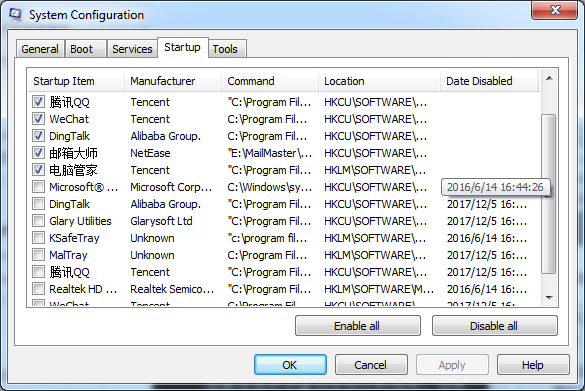585x391 pixels.
Task: Click the 2016/6/14 16:44:26 date tooltip
Action: [495, 187]
